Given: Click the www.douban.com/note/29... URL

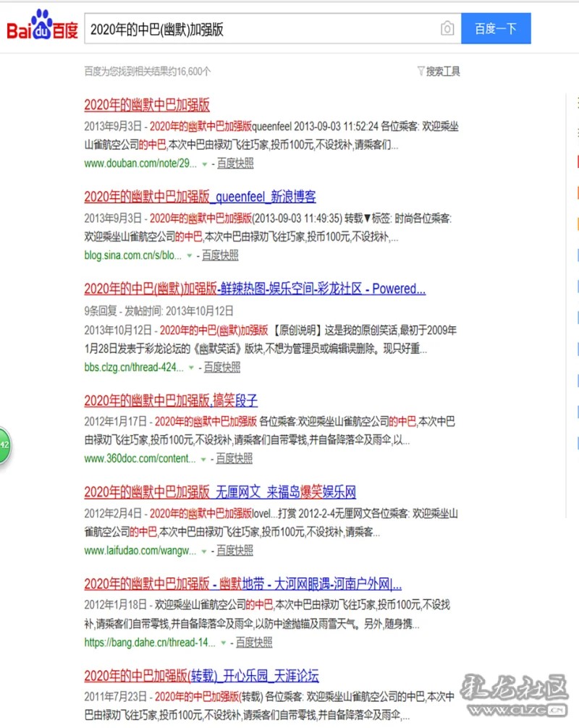Looking at the screenshot, I should [x=140, y=164].
